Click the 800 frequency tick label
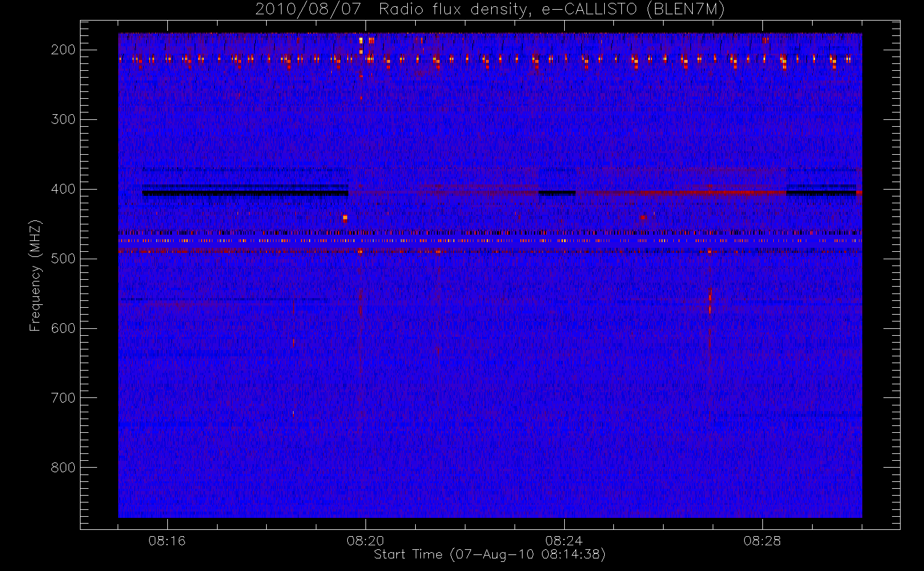924x571 pixels. click(63, 468)
